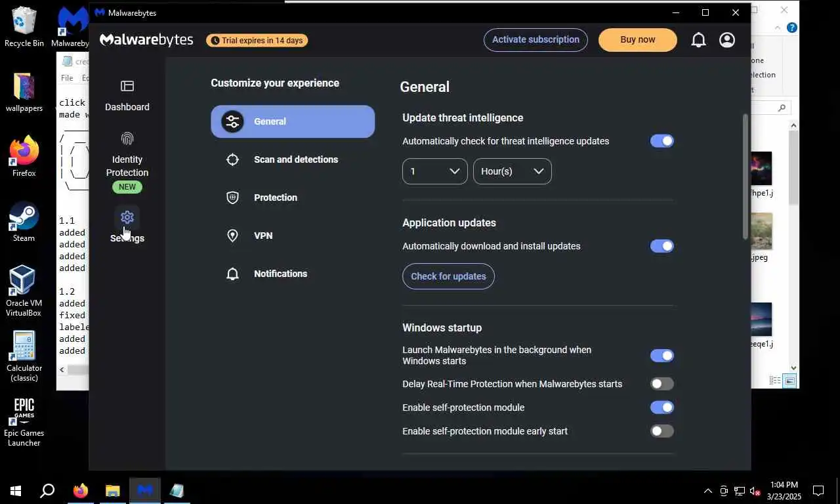Screen dimensions: 840x504
Task: Select the wallpapers desktop folder
Action: pos(24,93)
